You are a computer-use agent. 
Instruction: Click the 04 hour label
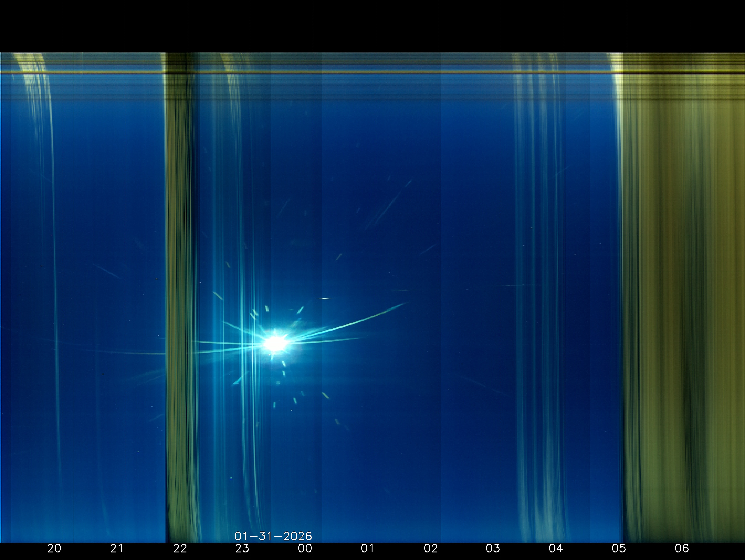(556, 549)
